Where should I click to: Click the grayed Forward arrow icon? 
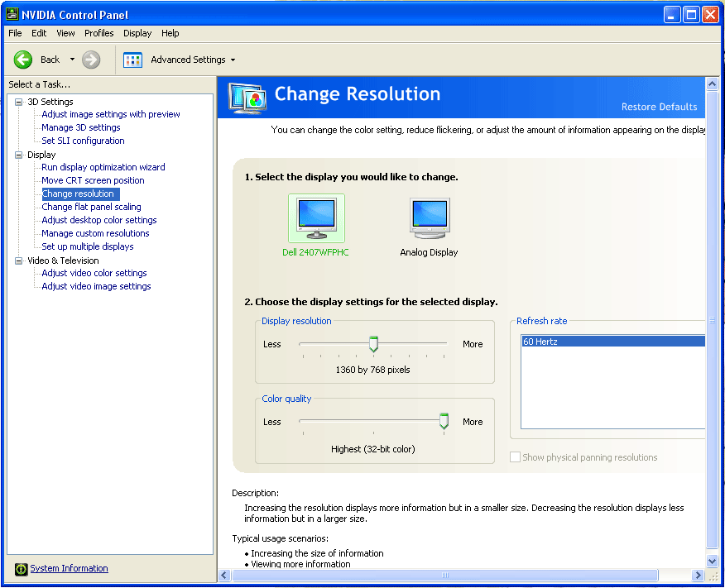91,60
